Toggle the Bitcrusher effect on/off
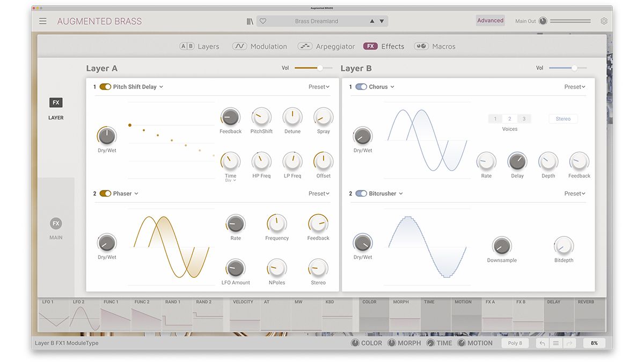Screen dimensions: 644x362 click(361, 194)
